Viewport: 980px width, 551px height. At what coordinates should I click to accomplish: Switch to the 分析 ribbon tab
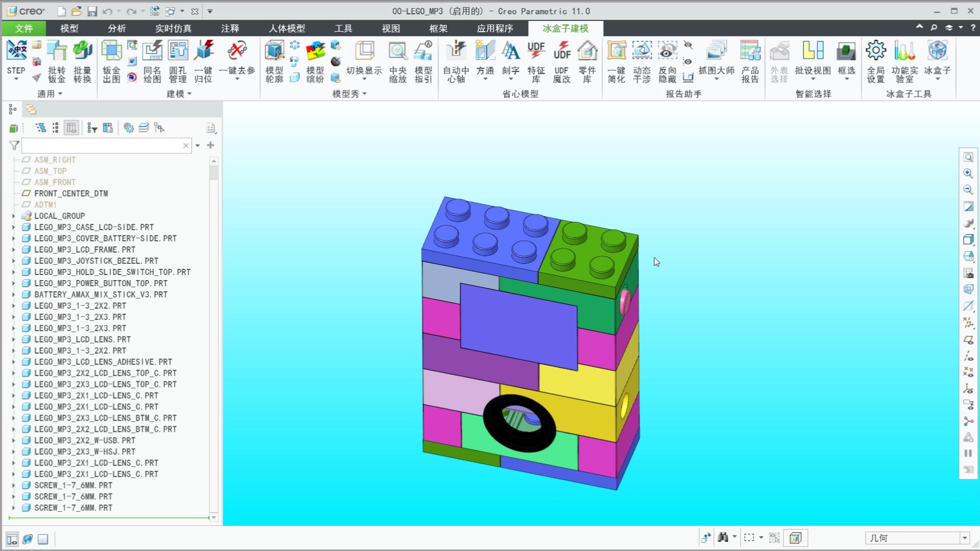(117, 28)
